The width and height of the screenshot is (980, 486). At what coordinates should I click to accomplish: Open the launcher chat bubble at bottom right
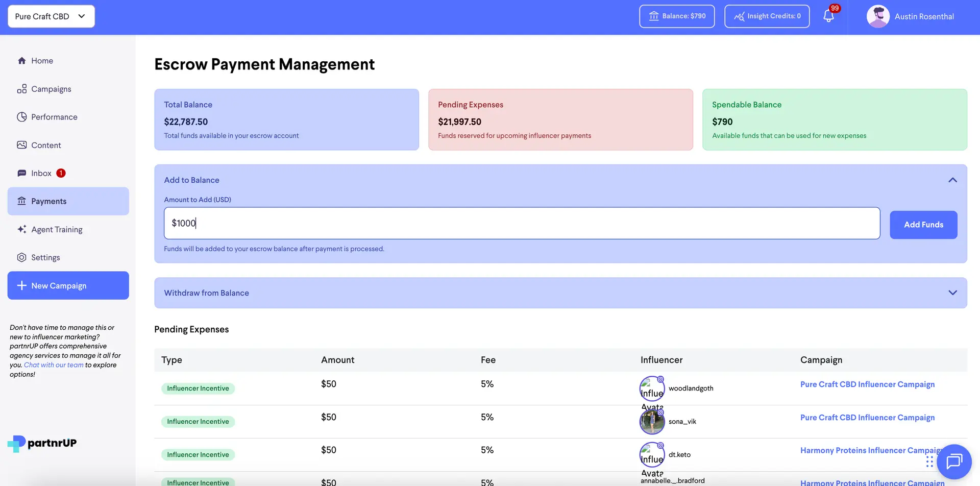954,461
